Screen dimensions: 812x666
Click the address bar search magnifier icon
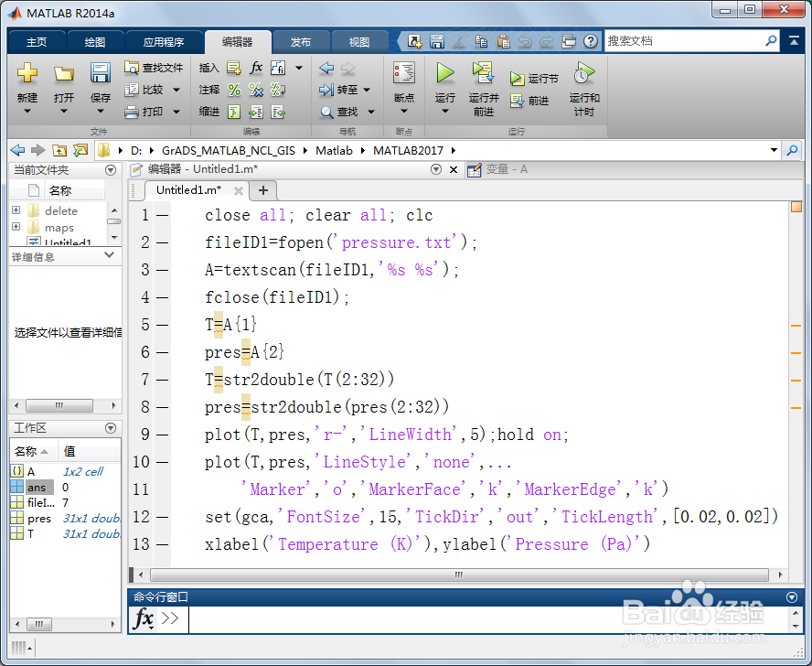792,150
